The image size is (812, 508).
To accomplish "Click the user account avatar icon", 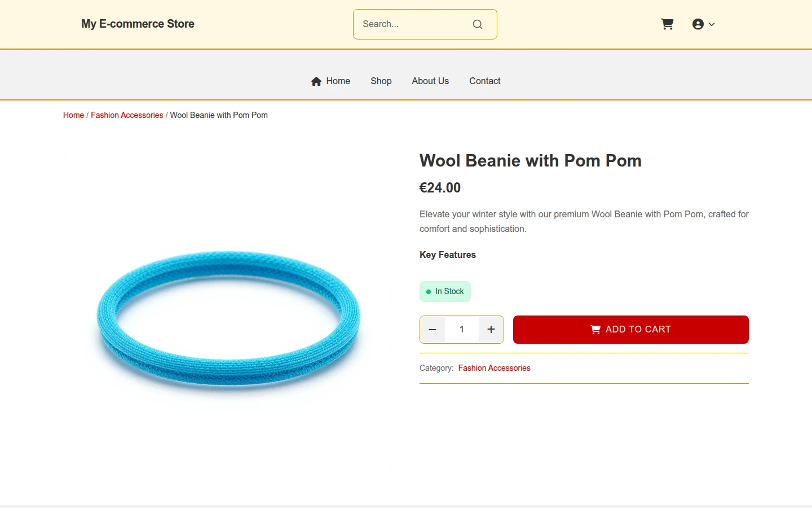I will point(698,24).
